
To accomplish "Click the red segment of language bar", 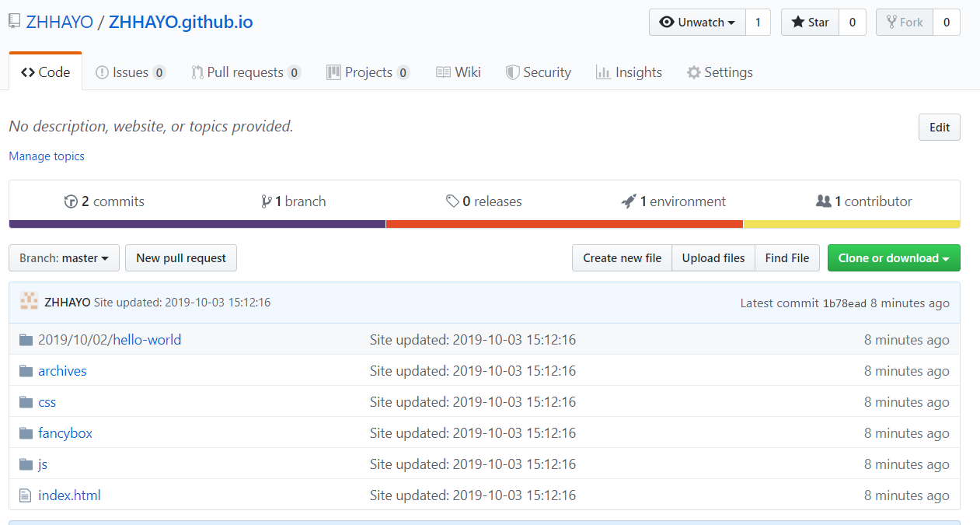I will tap(565, 224).
